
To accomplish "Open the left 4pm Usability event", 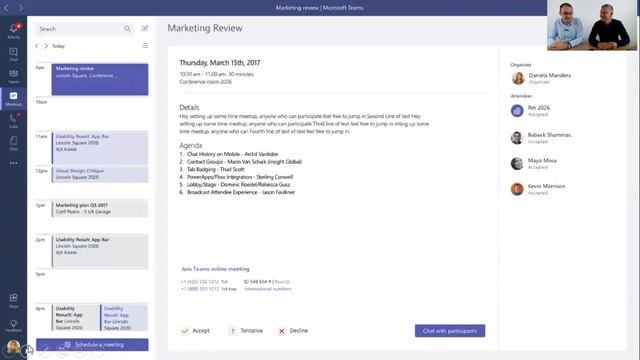I will pyautogui.click(x=75, y=318).
